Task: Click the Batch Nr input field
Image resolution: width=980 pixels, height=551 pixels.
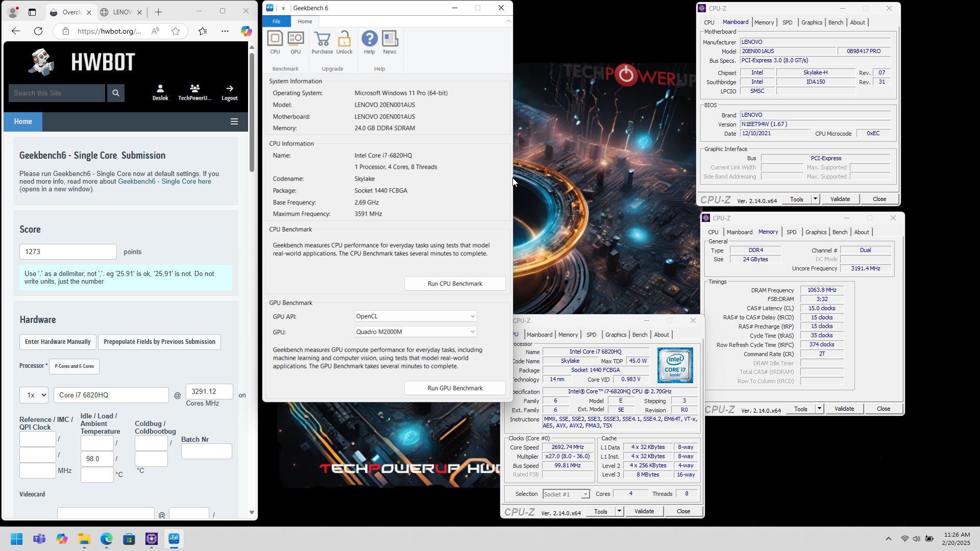Action: [x=207, y=451]
